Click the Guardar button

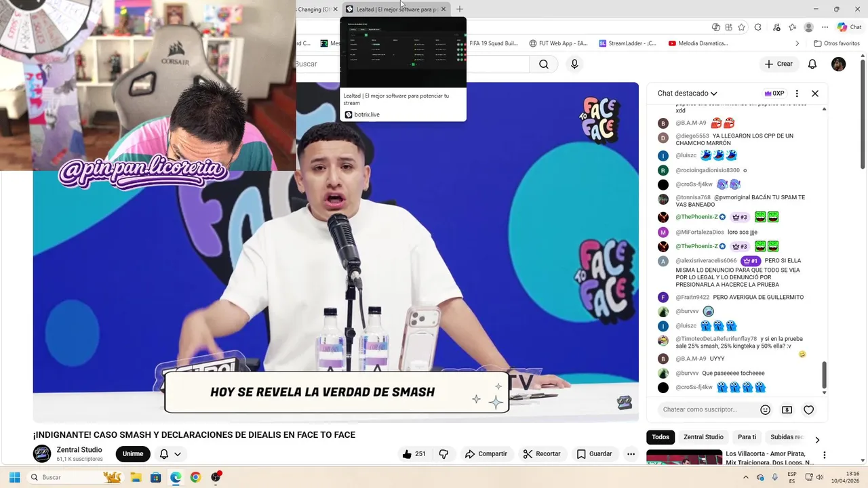pyautogui.click(x=594, y=454)
